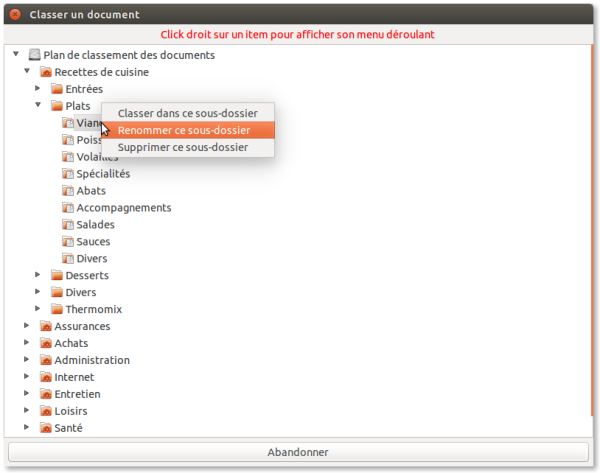
Task: Click the Internet folder icon
Action: coord(45,377)
